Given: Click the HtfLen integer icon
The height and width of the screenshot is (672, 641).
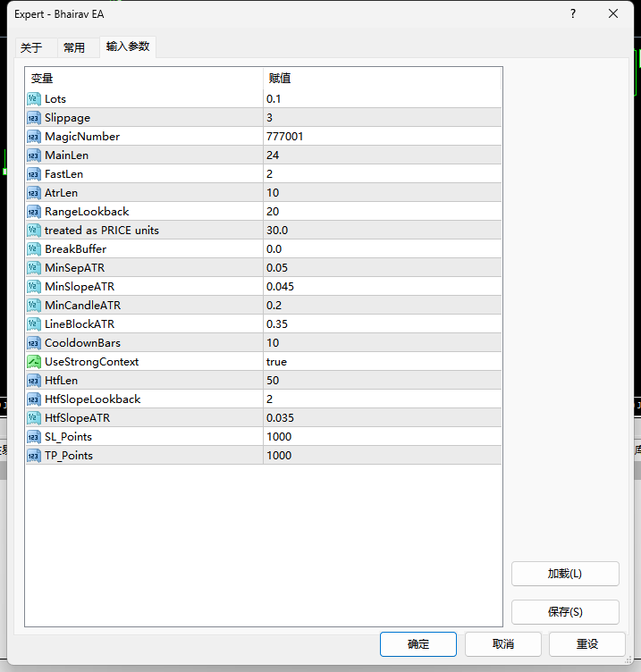Looking at the screenshot, I should pyautogui.click(x=34, y=381).
